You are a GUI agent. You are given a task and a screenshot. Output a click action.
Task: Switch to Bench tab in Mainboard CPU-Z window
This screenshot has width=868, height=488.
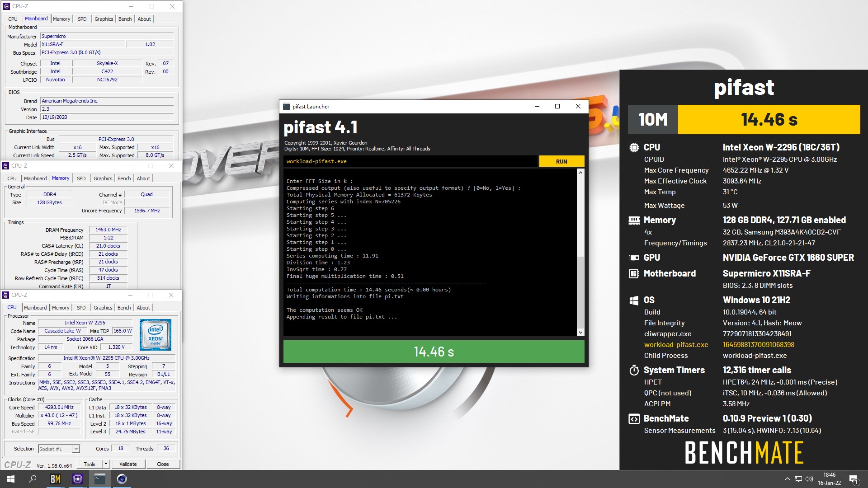coord(125,19)
